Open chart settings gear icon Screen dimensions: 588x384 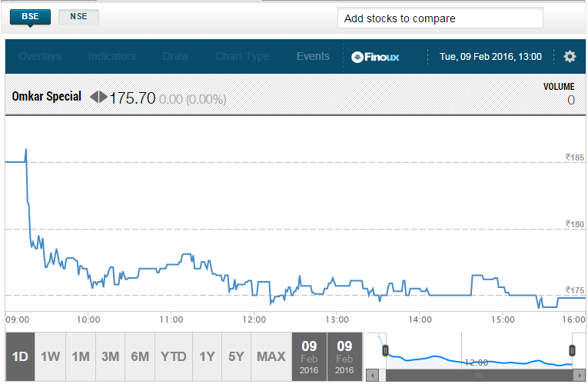570,56
